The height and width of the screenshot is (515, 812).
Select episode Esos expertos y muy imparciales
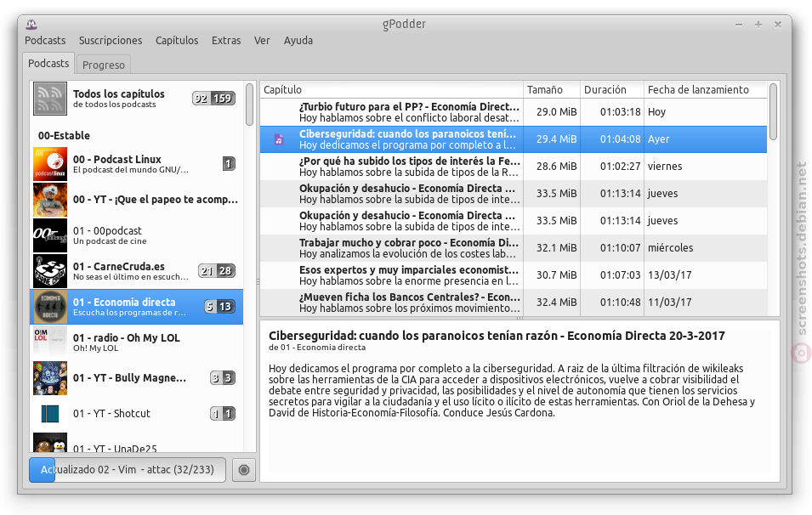pos(514,274)
